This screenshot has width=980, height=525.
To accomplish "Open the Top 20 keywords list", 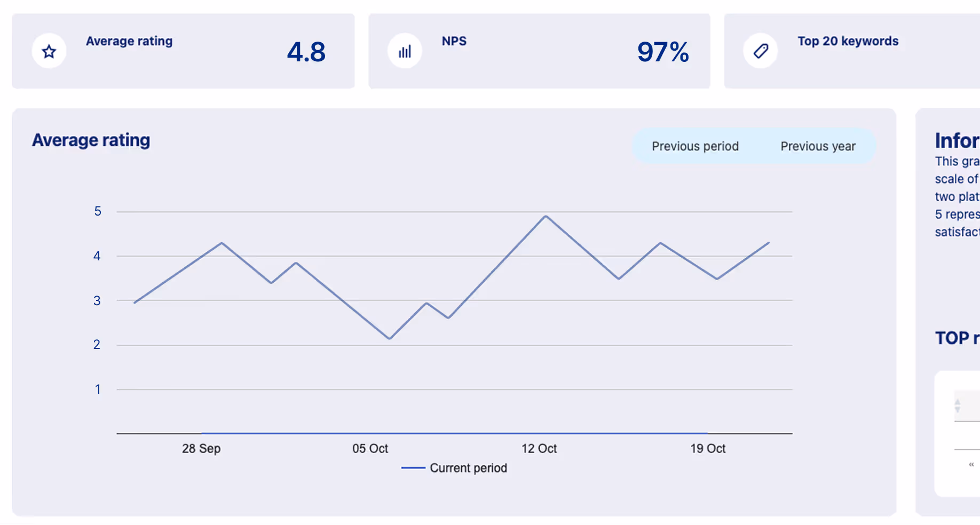I will (x=848, y=41).
